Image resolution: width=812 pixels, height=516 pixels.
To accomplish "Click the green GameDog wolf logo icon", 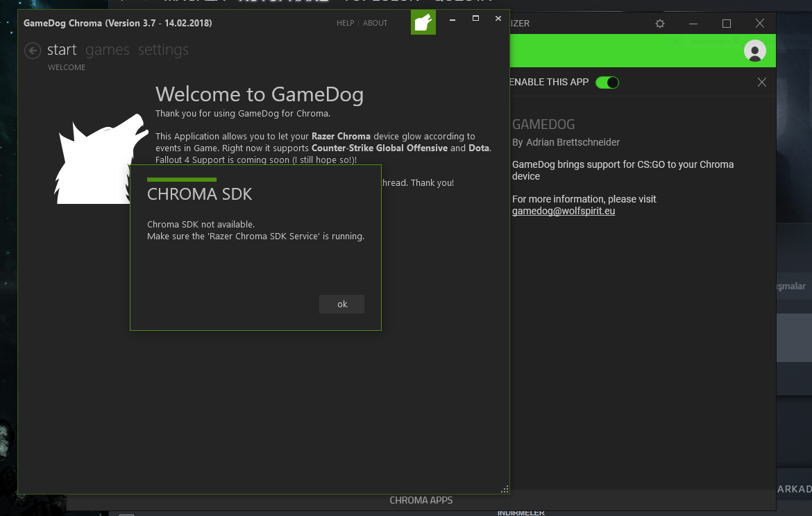I will coord(423,23).
